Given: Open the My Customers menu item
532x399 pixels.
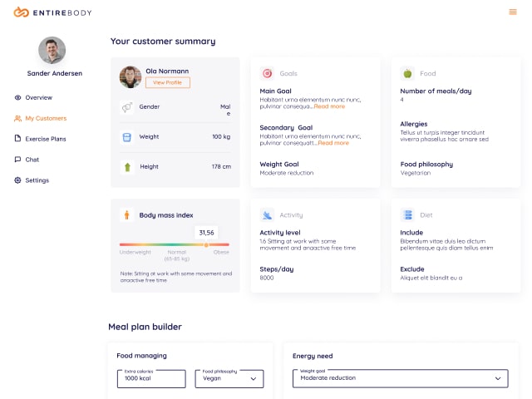Looking at the screenshot, I should 40,118.
